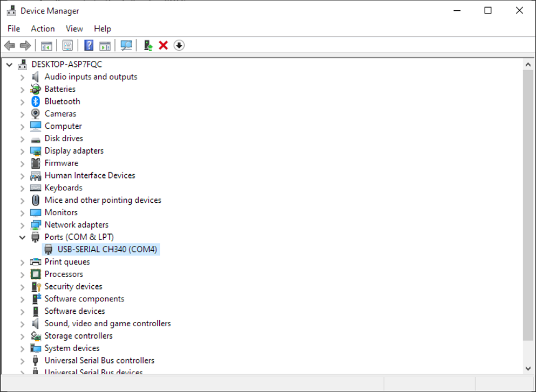
Task: Select the Network adapters label
Action: pos(76,225)
